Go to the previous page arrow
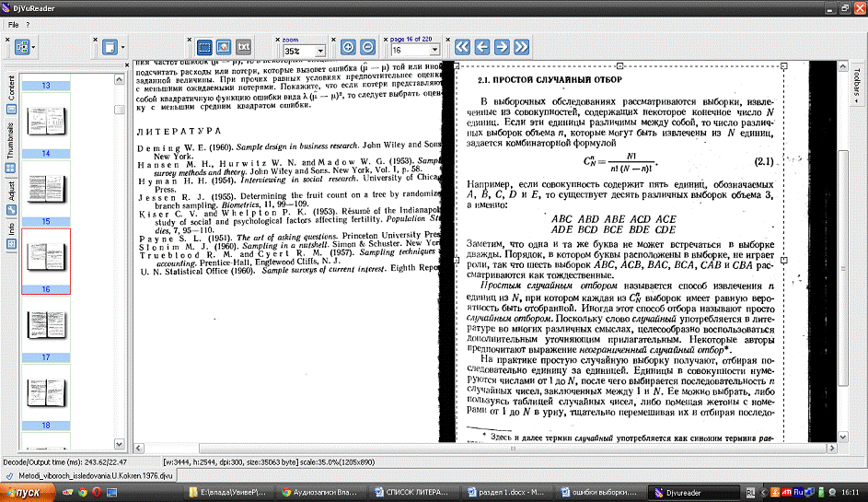Screen dimensions: 868x502 (482, 47)
